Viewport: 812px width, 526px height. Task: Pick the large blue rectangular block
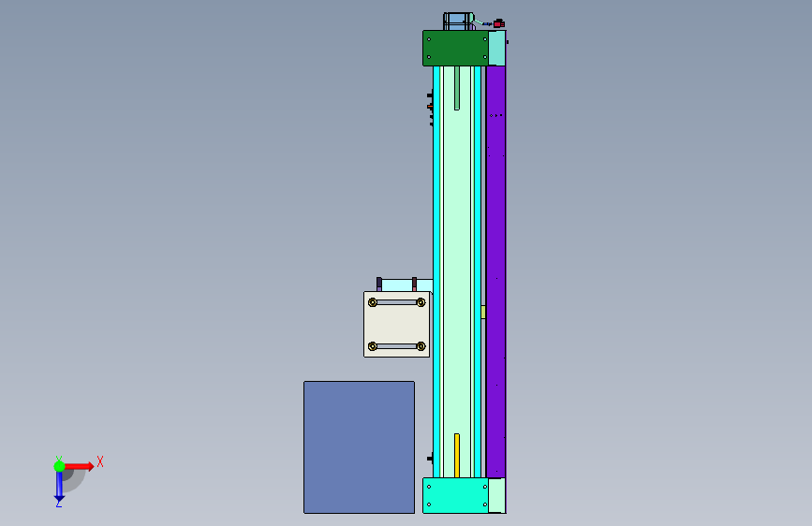click(x=359, y=447)
